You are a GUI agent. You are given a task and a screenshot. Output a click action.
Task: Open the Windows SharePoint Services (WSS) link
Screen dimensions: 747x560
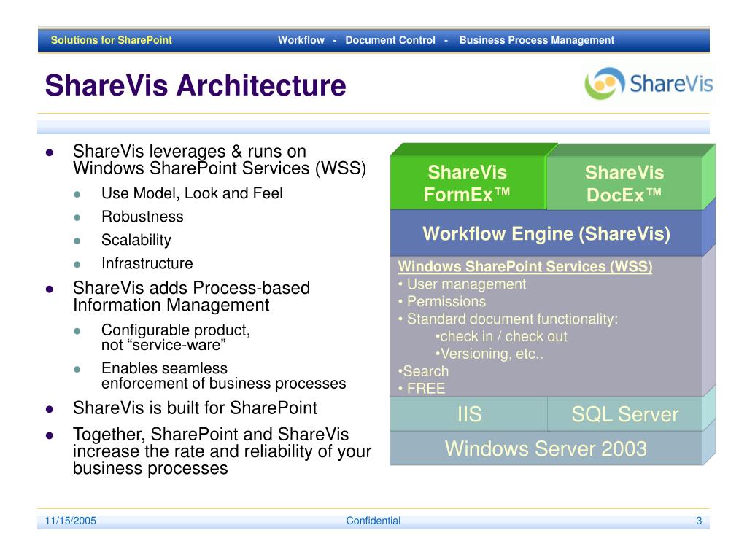click(525, 266)
